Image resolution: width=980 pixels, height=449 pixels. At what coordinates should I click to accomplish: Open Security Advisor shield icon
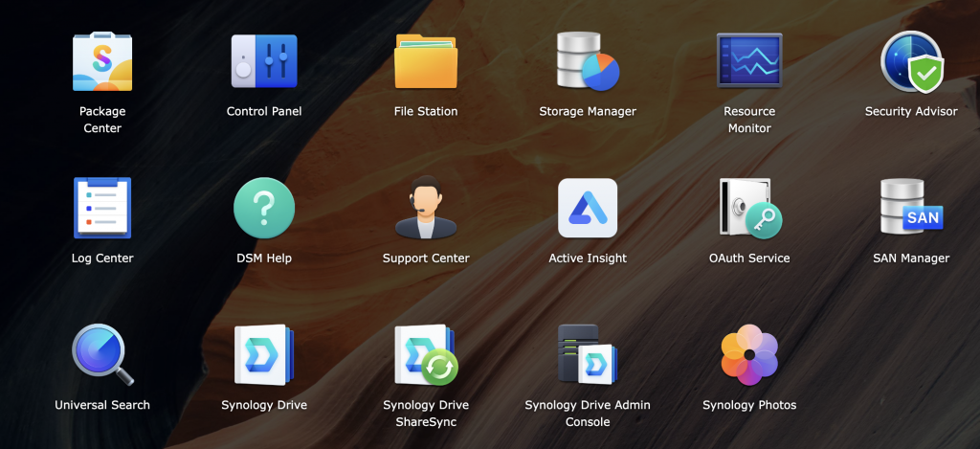(x=911, y=61)
